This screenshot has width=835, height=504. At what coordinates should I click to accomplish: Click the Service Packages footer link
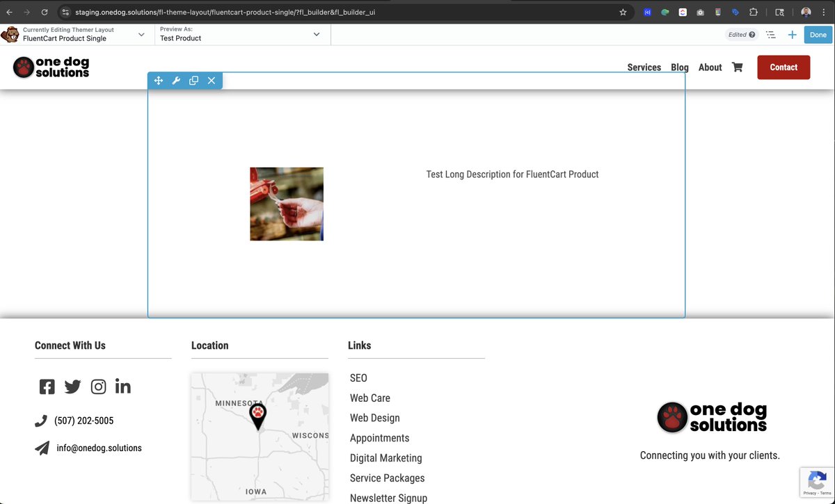click(387, 478)
